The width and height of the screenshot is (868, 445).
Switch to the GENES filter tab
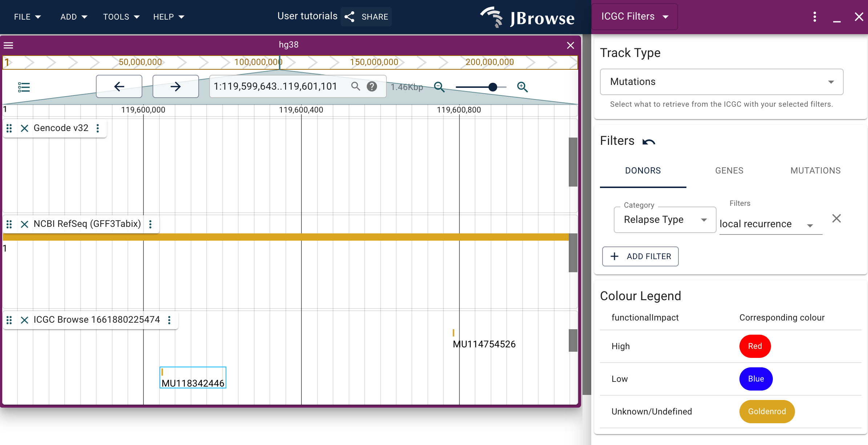point(729,171)
